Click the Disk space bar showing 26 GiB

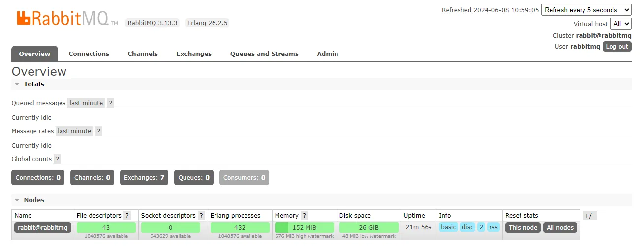[369, 228]
